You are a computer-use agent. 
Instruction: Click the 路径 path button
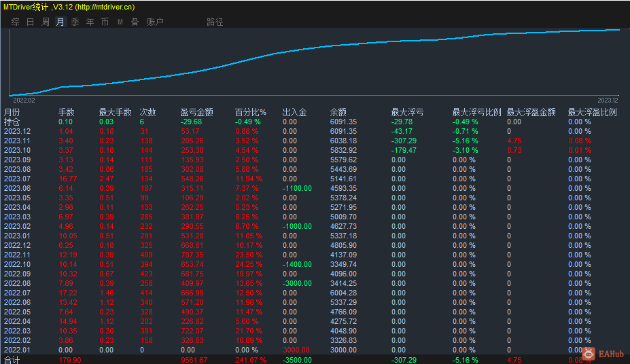click(215, 22)
